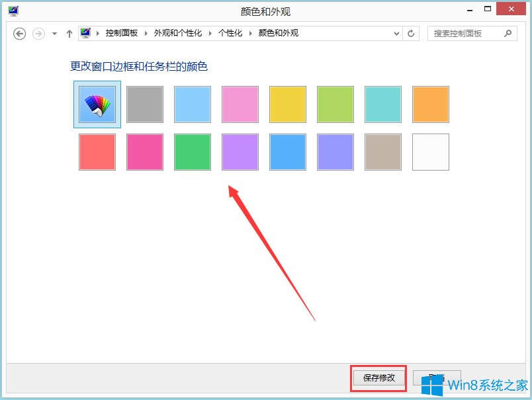The height and width of the screenshot is (400, 532).
Task: Click the up one level arrow
Action: coord(69,33)
